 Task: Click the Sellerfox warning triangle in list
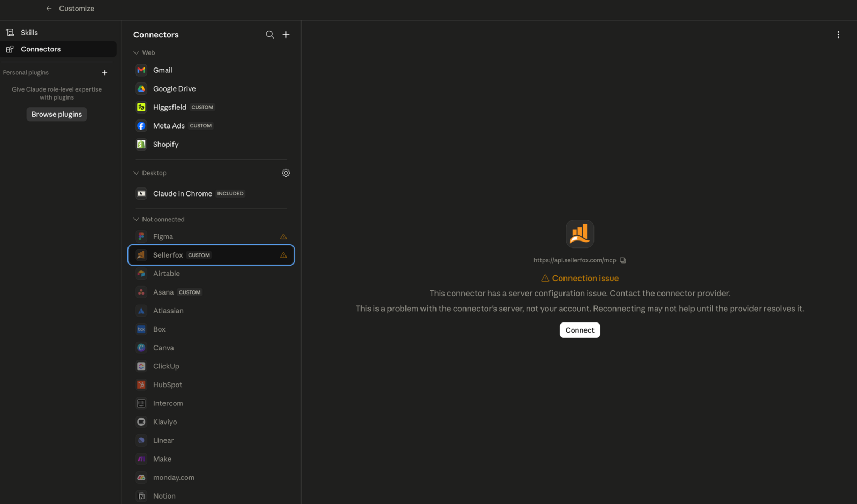pyautogui.click(x=283, y=255)
